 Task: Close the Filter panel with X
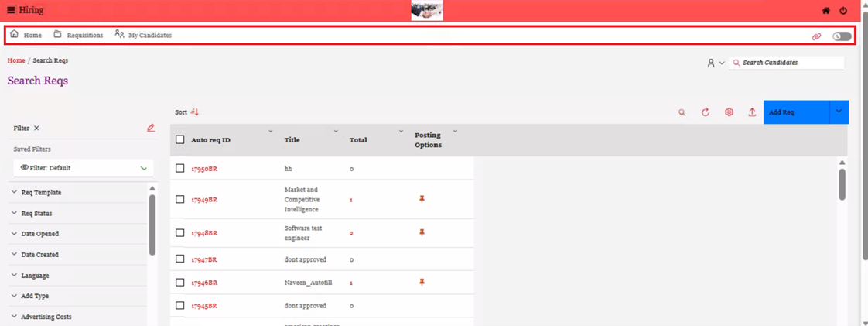(36, 128)
